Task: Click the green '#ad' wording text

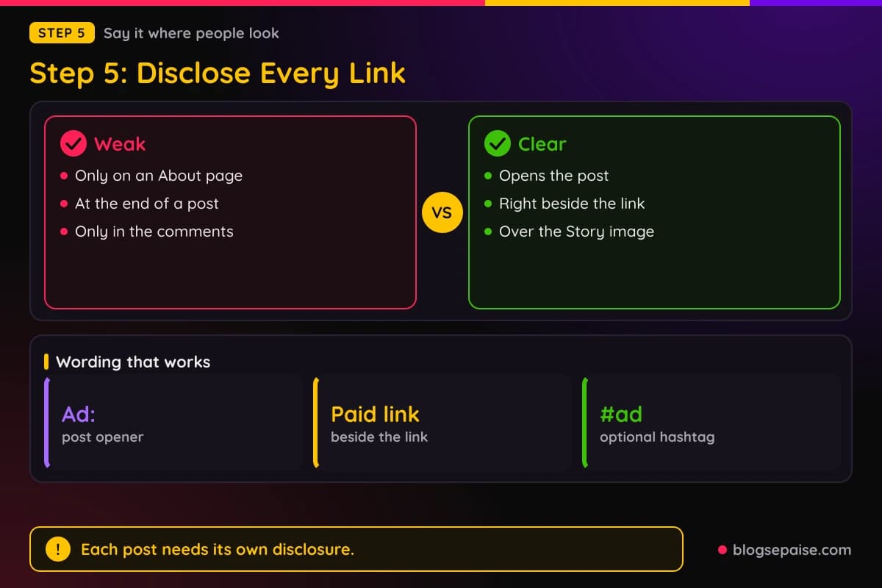Action: (x=621, y=414)
